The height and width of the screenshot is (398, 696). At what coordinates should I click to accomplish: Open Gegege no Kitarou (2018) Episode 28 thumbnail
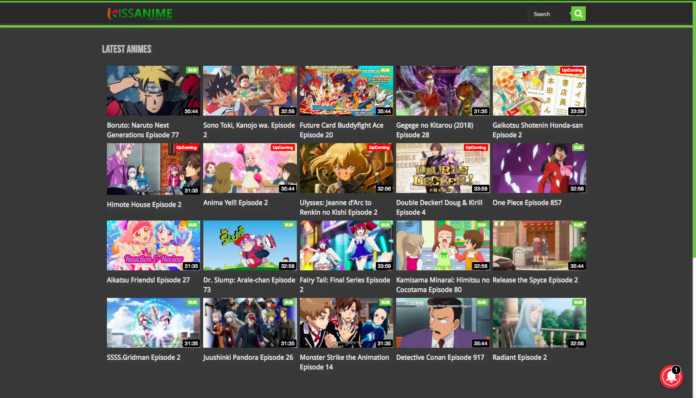point(443,91)
